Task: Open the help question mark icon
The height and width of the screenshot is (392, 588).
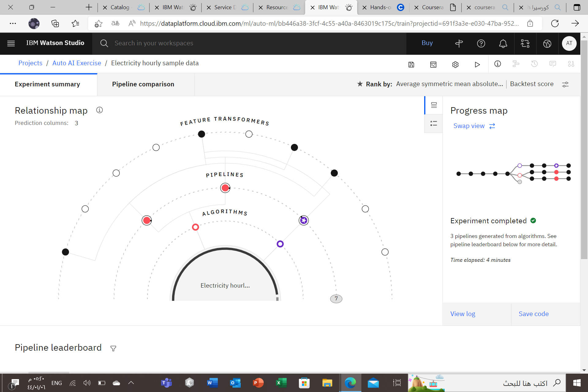Action: click(481, 43)
